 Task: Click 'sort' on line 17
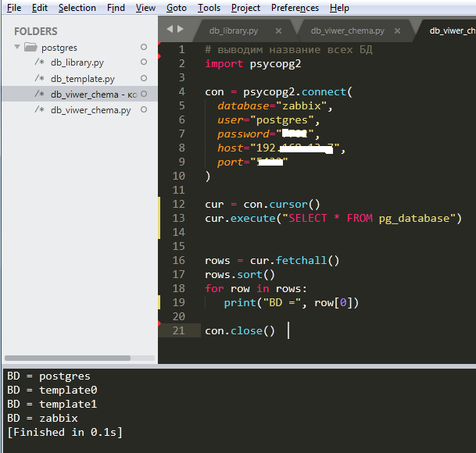249,275
